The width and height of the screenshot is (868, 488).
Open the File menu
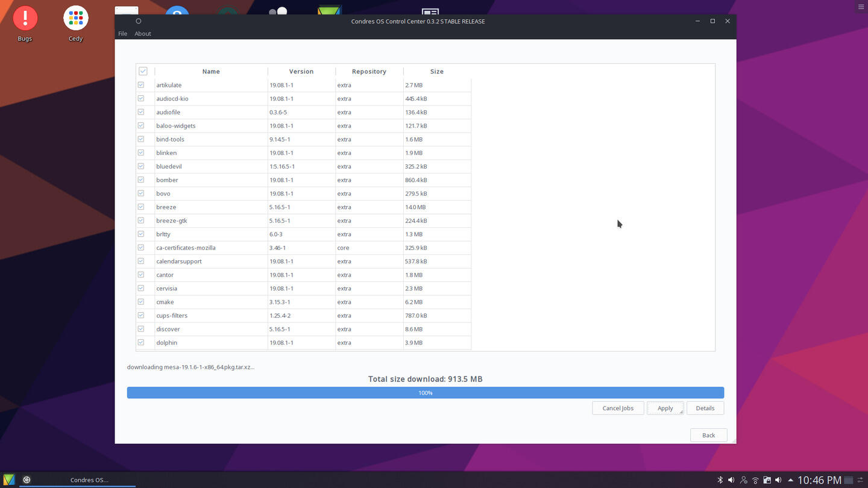(x=122, y=34)
